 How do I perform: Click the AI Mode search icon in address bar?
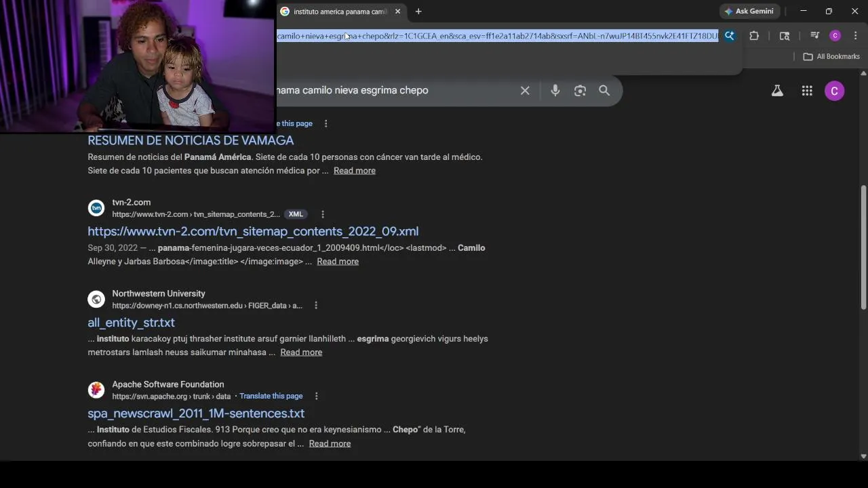click(x=730, y=36)
